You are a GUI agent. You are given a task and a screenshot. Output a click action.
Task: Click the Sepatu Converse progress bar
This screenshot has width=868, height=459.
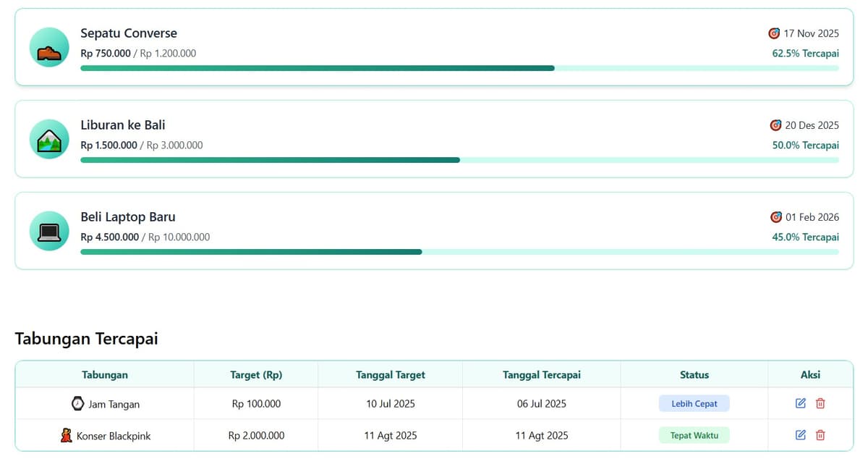[x=459, y=68]
